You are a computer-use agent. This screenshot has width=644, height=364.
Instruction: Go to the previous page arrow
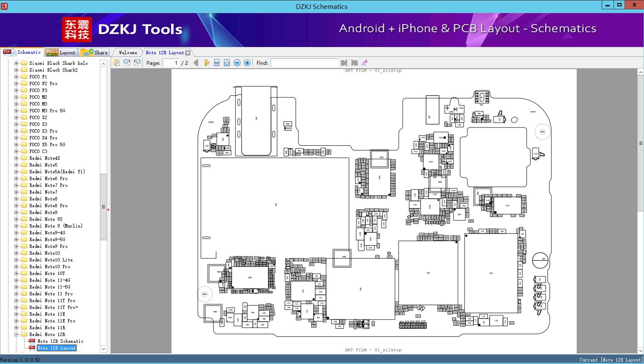pyautogui.click(x=196, y=63)
